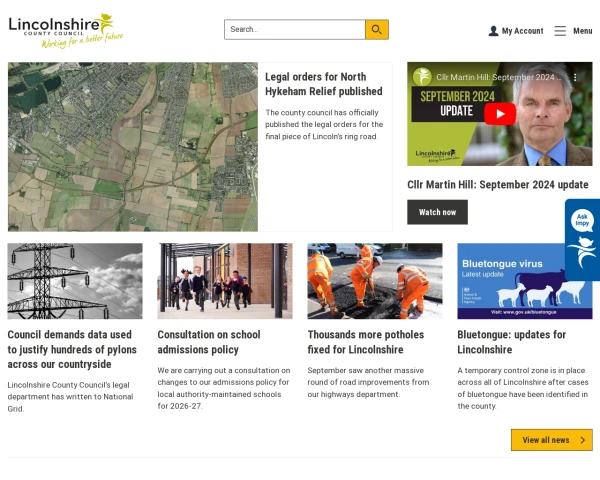This screenshot has width=600, height=480.
Task: Open Bluetongue: updates for Lincolnshire headline
Action: click(511, 342)
